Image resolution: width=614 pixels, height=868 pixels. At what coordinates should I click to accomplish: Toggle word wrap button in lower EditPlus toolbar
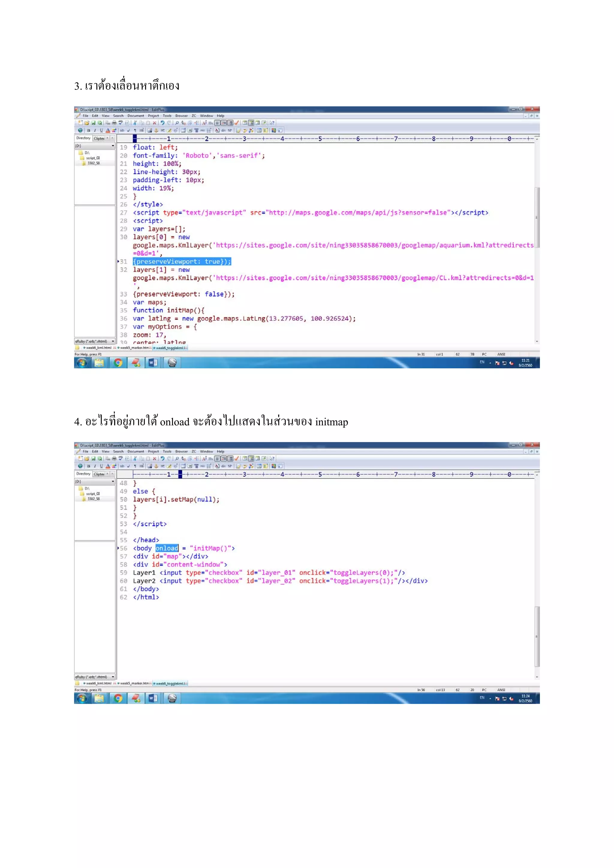pyautogui.click(x=217, y=459)
